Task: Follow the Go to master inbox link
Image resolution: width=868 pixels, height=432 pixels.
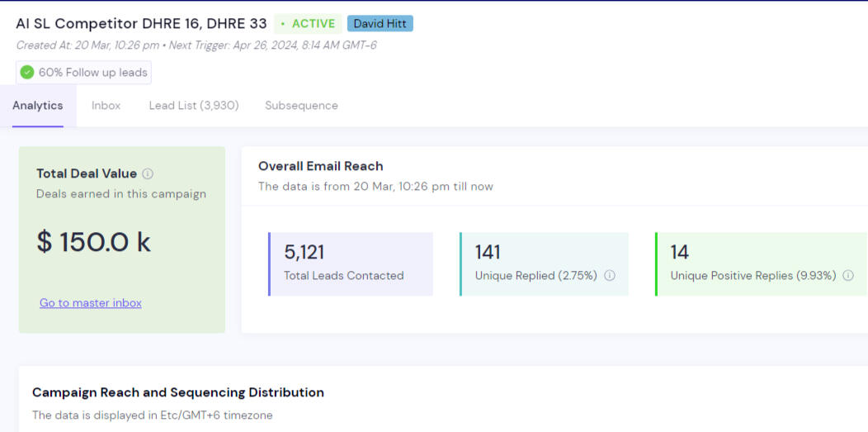Action: click(91, 303)
